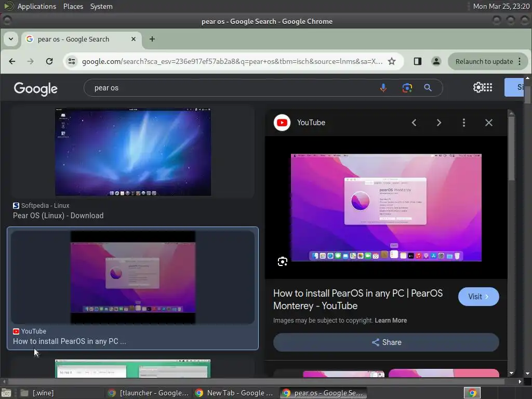Reload the pear os search page

(49, 61)
